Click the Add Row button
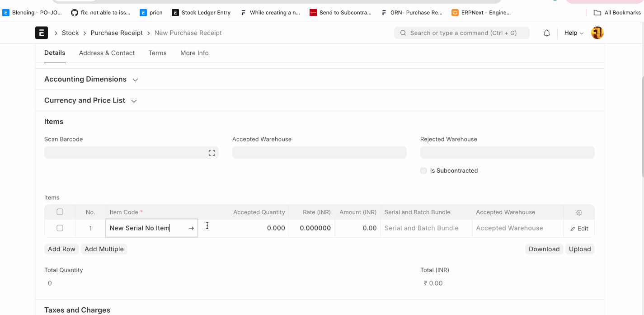 tap(61, 249)
